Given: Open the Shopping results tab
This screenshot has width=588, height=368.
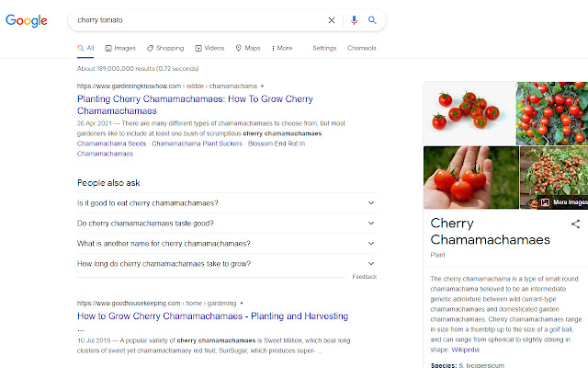Looking at the screenshot, I should (x=164, y=48).
